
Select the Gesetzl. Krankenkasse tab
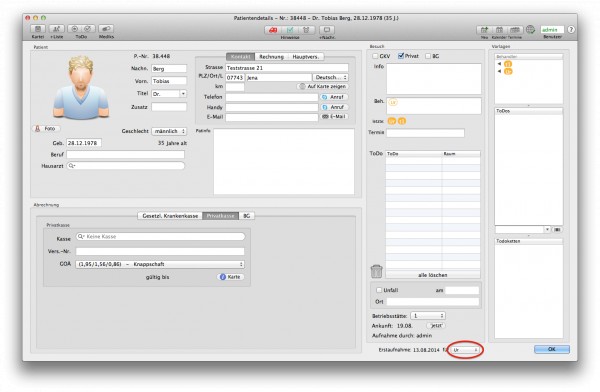170,216
